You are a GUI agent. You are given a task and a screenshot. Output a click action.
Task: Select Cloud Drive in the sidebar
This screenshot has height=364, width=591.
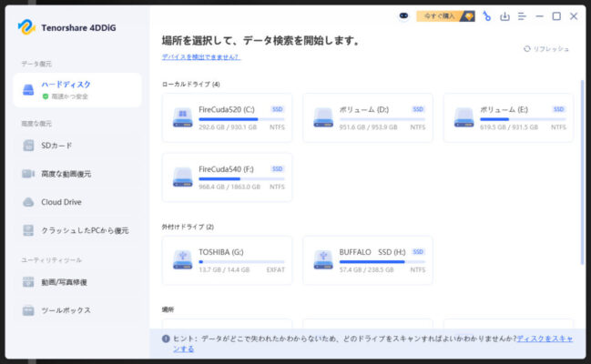(x=61, y=202)
